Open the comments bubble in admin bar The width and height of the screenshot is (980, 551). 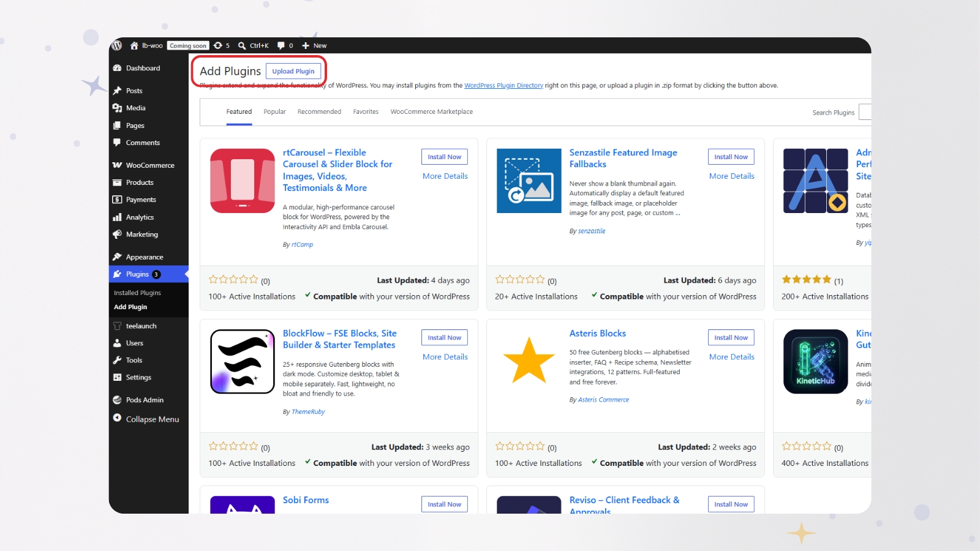click(x=281, y=45)
